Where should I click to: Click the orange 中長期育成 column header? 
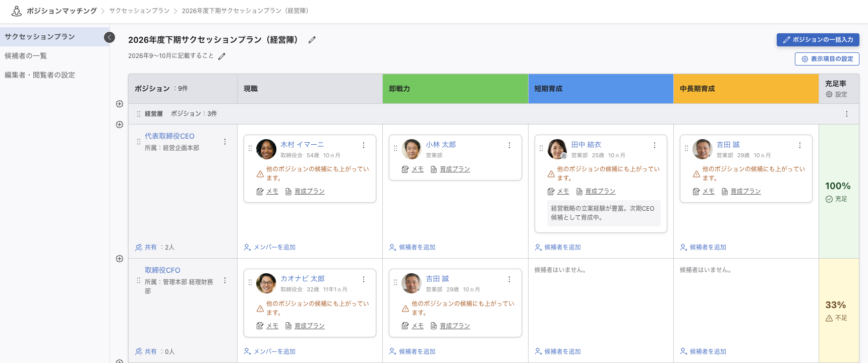click(746, 89)
